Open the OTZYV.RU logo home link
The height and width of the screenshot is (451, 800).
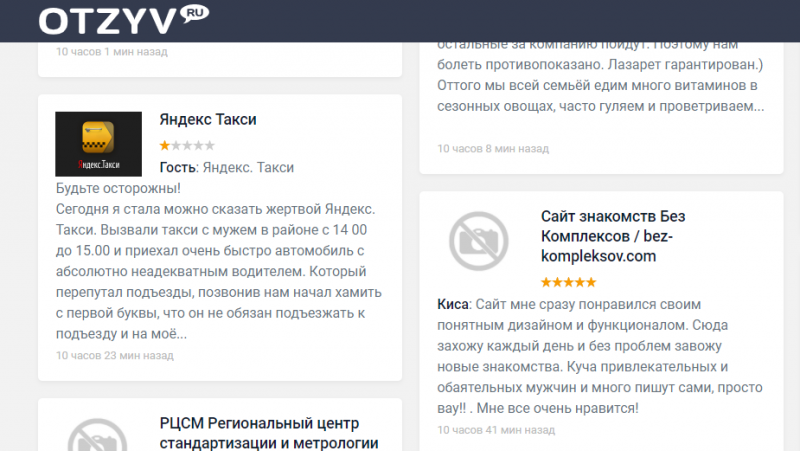tap(123, 20)
